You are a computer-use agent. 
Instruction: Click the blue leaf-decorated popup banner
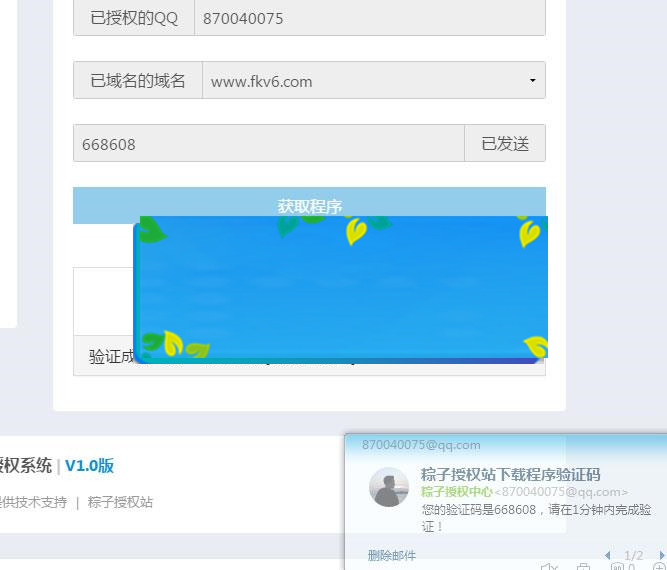click(340, 289)
